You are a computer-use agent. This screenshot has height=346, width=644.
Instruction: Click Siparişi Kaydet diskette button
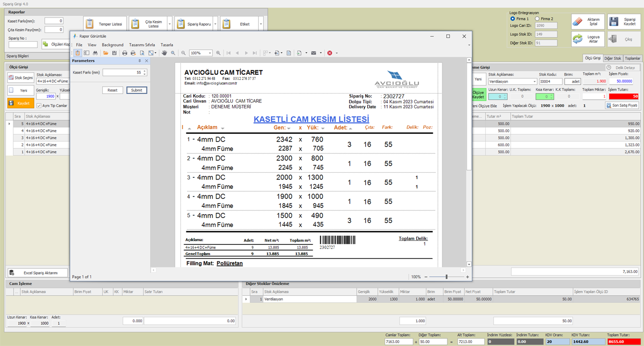point(624,22)
